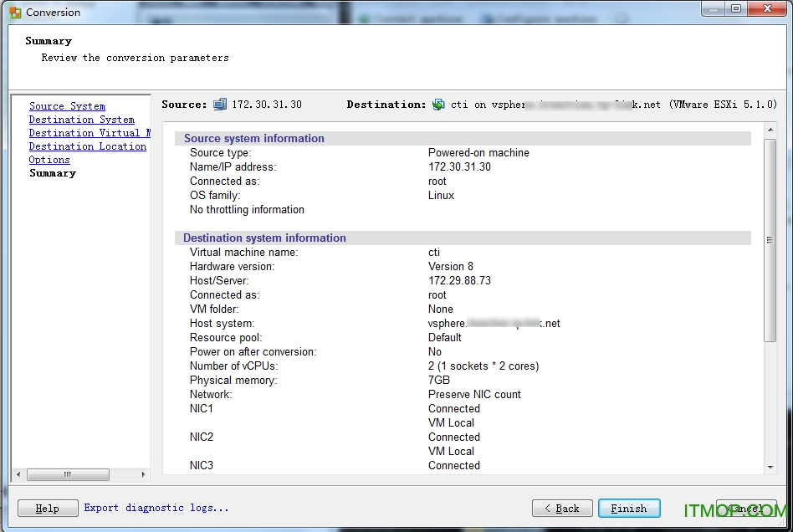
Task: Click the Host system value vsphere
Action: [494, 323]
